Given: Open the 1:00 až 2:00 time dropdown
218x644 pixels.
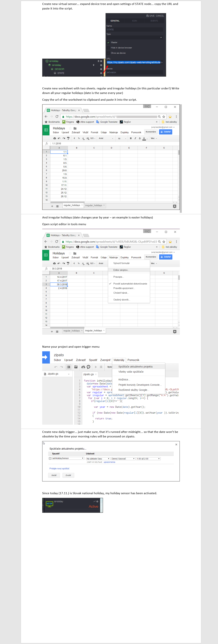Looking at the screenshot, I should click(x=148, y=459).
